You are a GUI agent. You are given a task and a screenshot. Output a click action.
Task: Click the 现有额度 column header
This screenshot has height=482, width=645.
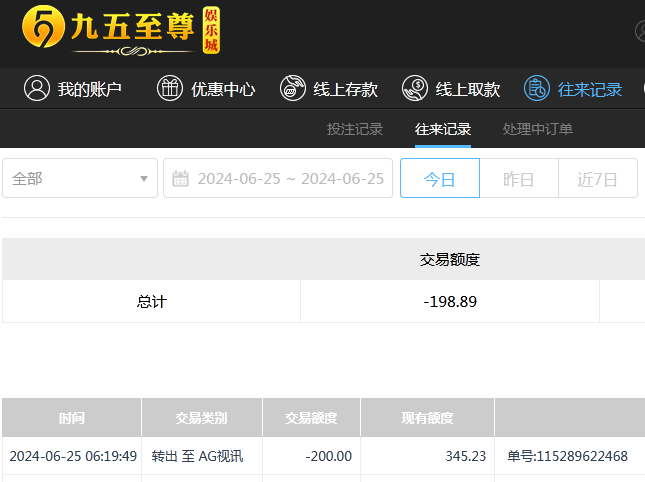pos(427,417)
